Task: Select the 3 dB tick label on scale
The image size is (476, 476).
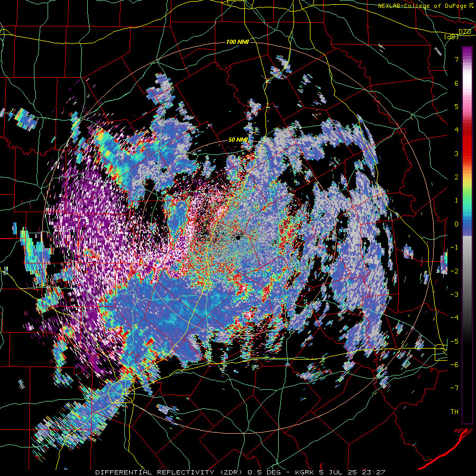Action: point(456,153)
